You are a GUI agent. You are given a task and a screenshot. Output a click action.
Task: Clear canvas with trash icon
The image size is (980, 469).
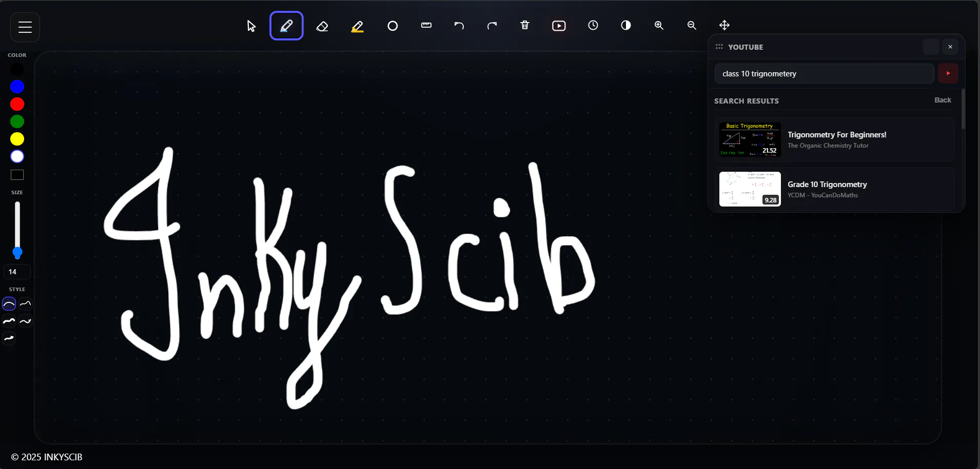click(x=525, y=25)
